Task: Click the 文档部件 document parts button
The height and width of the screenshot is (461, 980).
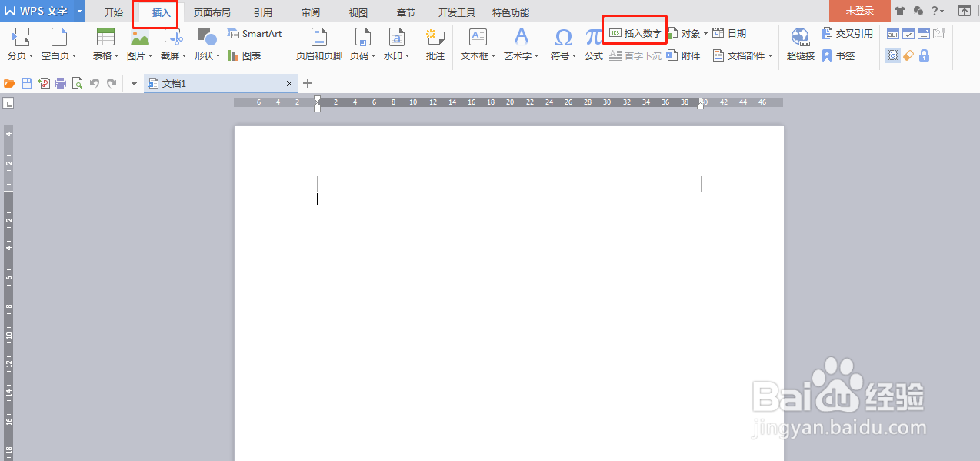Action: 742,56
